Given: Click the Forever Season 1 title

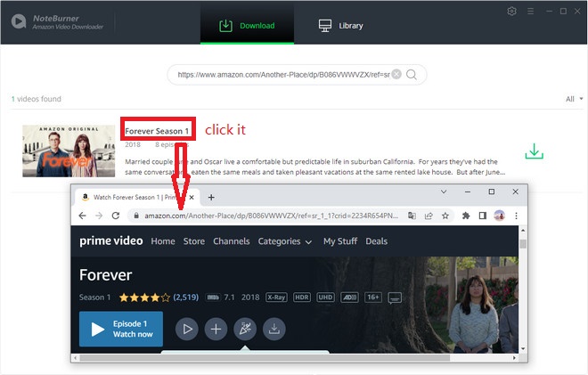Looking at the screenshot, I should [x=157, y=131].
